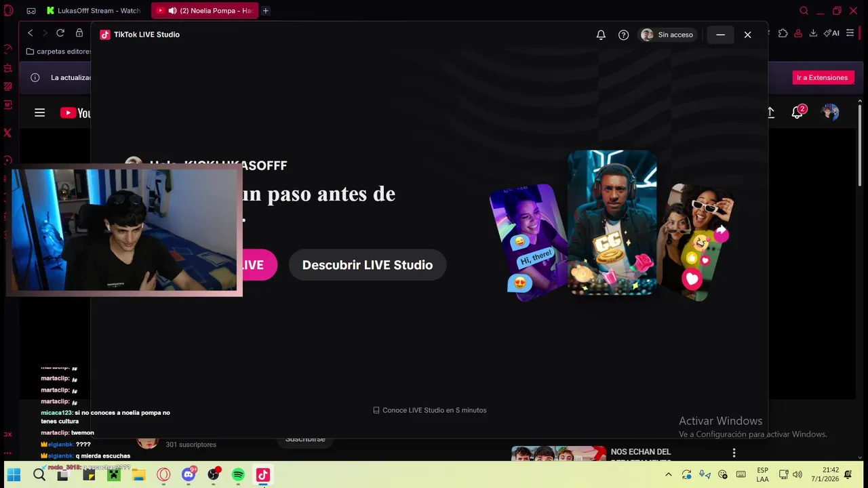Open Discord from the taskbar
Viewport: 868px width, 488px height.
pyautogui.click(x=189, y=475)
